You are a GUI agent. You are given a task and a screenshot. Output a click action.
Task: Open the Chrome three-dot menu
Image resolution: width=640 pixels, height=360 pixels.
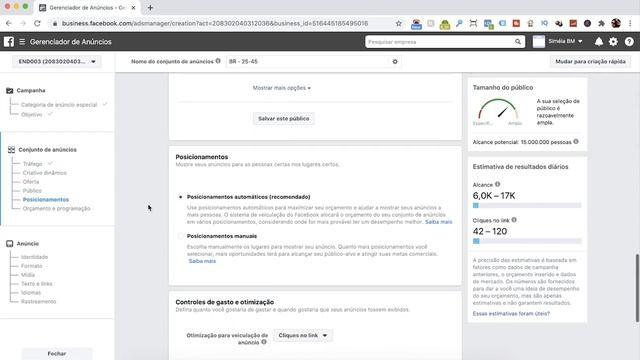click(x=631, y=24)
